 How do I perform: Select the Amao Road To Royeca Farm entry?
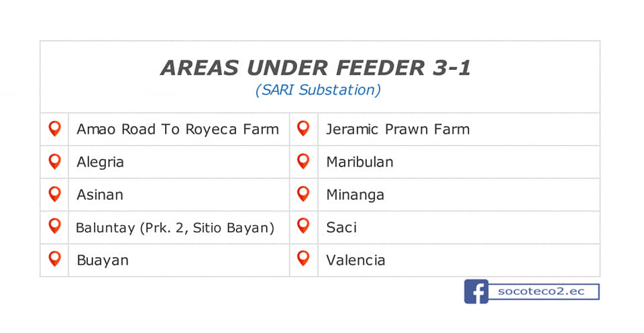click(x=178, y=129)
